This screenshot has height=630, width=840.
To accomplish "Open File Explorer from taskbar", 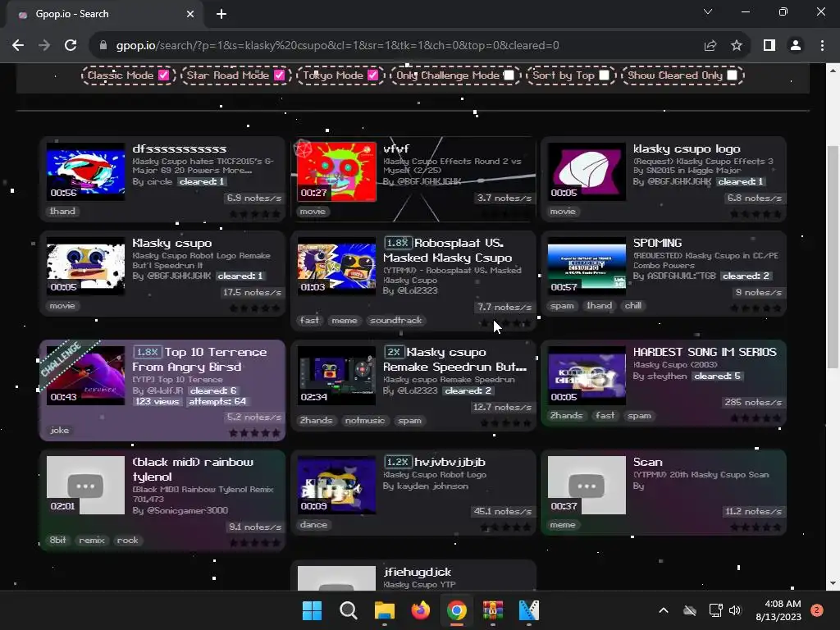I will 384,610.
